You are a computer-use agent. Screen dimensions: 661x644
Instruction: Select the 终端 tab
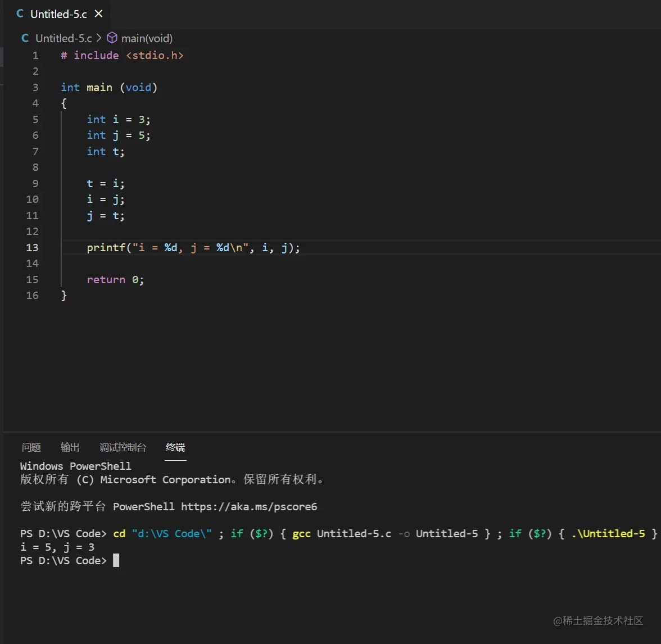(175, 447)
